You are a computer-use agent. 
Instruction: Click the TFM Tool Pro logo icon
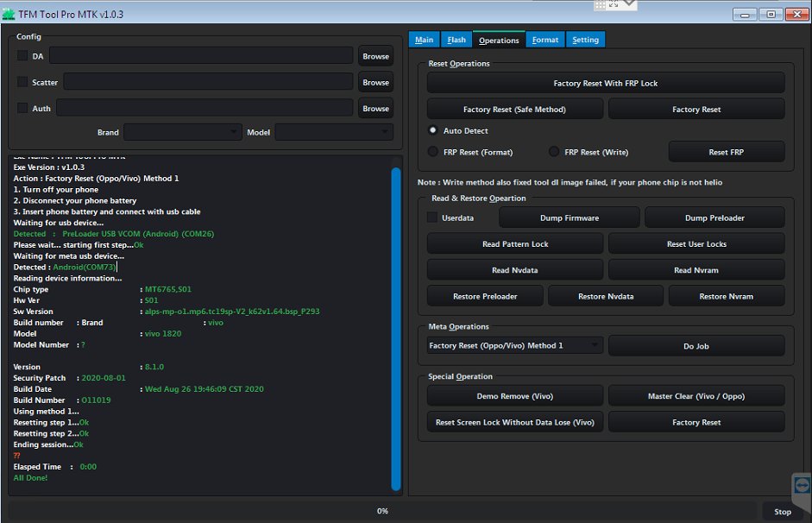pos(10,14)
